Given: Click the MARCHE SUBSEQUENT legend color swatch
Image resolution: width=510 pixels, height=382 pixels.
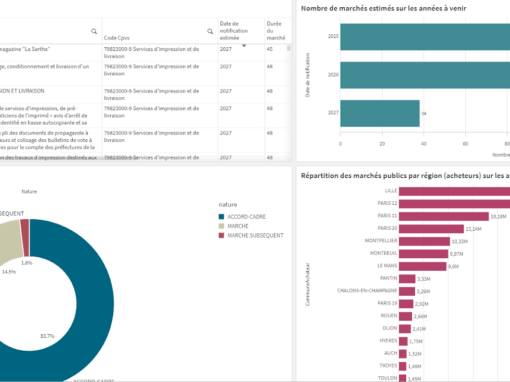Looking at the screenshot, I should 221,235.
